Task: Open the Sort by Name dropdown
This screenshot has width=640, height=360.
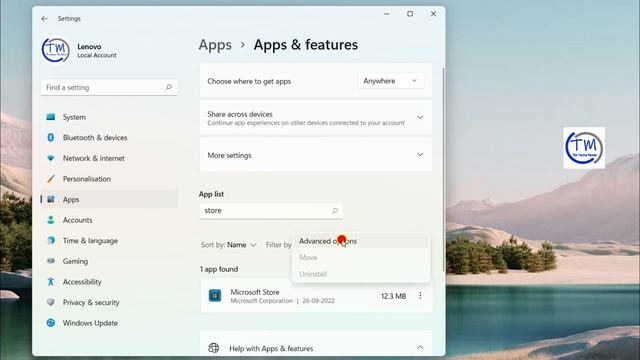Action: [228, 245]
